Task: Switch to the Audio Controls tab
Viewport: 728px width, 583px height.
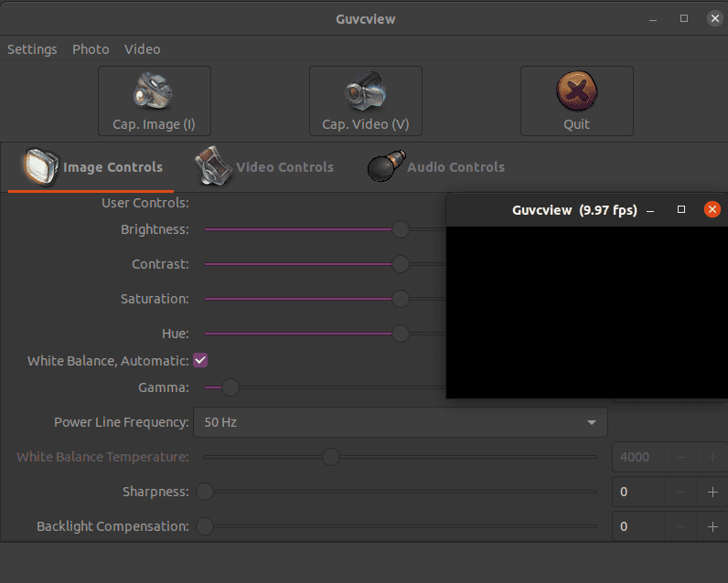Action: pyautogui.click(x=455, y=167)
